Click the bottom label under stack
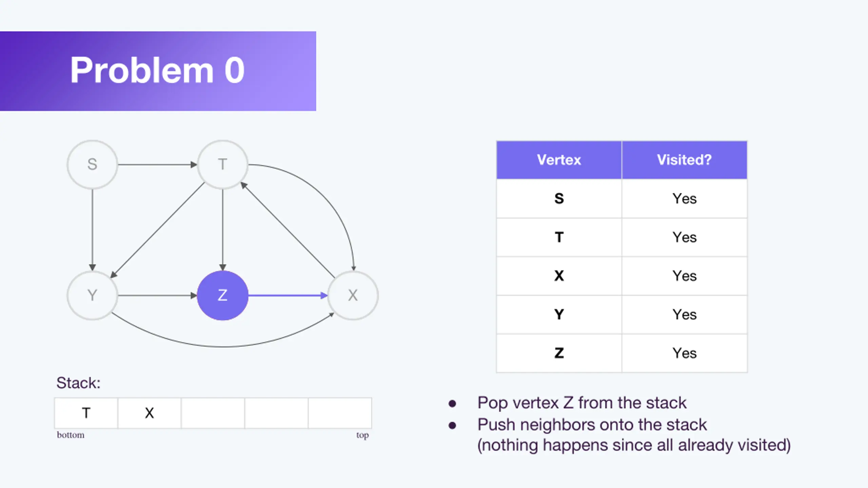Screen dimensions: 868x488 tap(71, 435)
